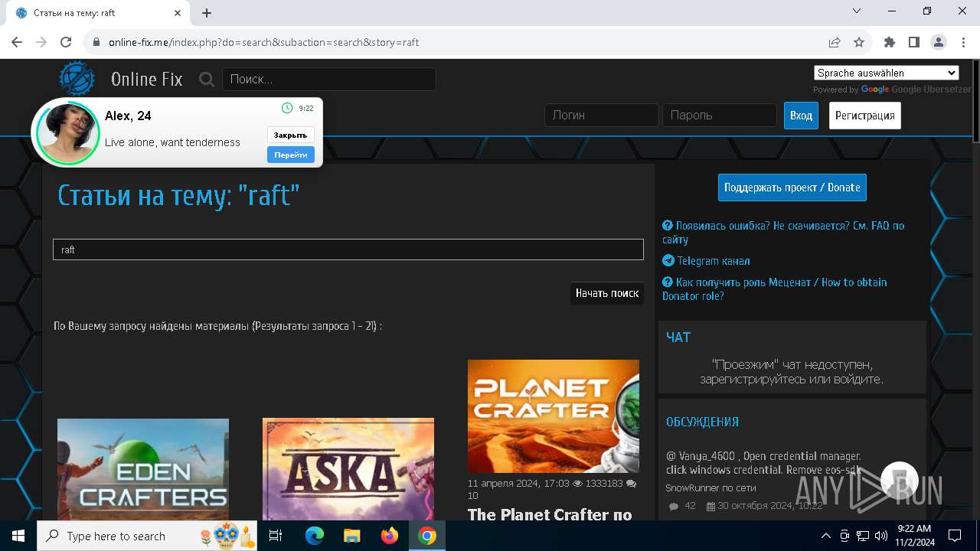Click the 'Логин' input field
Viewport: 980px width, 551px height.
pos(602,115)
